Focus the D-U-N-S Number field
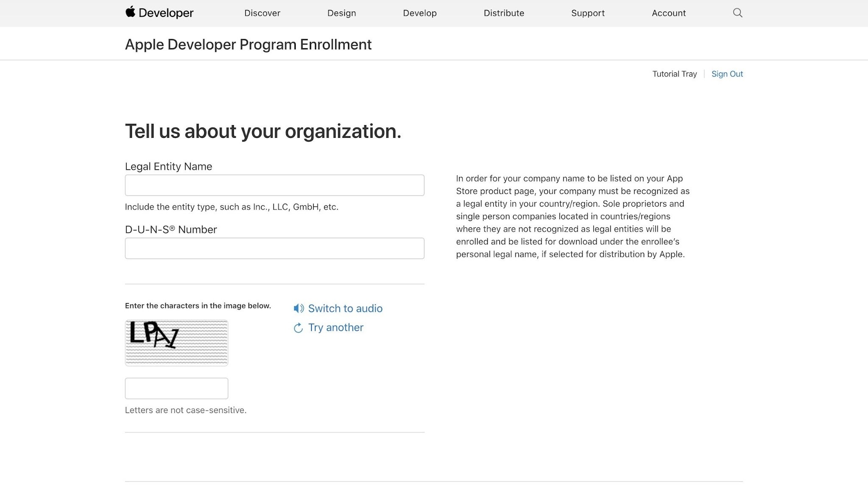Viewport: 868px width, 486px height. tap(275, 248)
